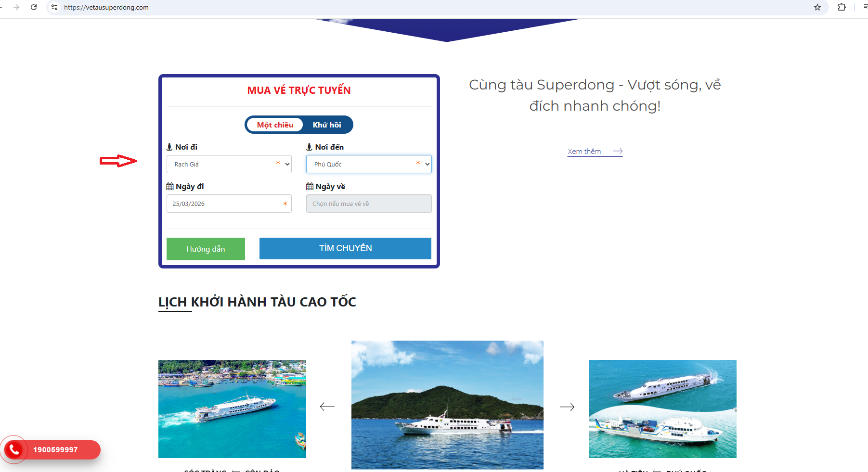Open the browser extensions puzzle icon
The height and width of the screenshot is (472, 868).
pyautogui.click(x=842, y=7)
